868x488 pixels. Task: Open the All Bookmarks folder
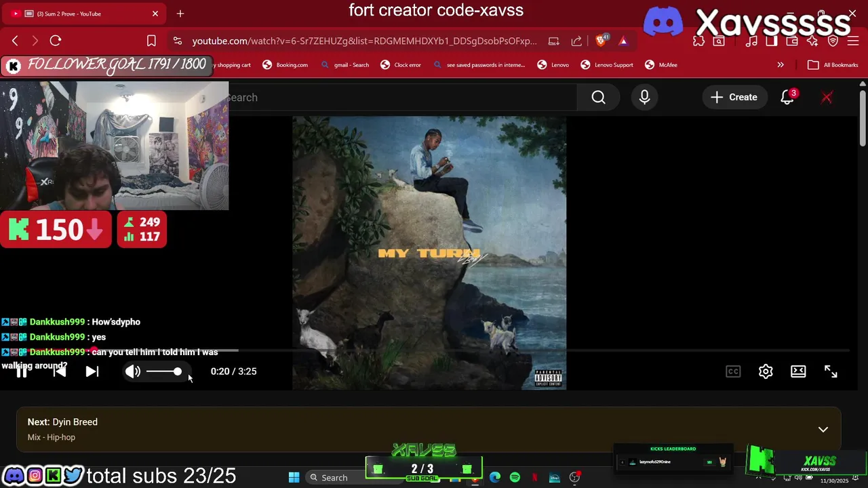(833, 65)
